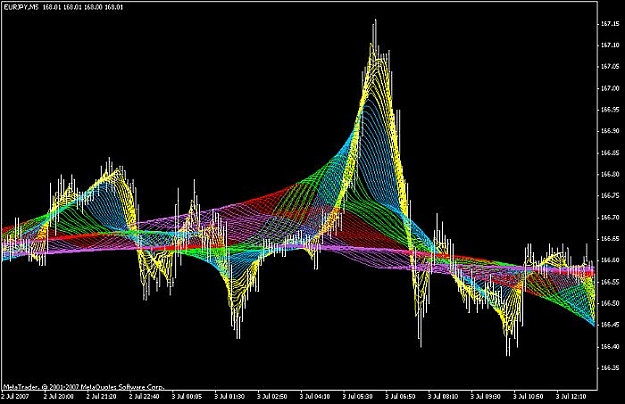
Task: Click the 2 Jul 22:40 time label
Action: click(144, 397)
